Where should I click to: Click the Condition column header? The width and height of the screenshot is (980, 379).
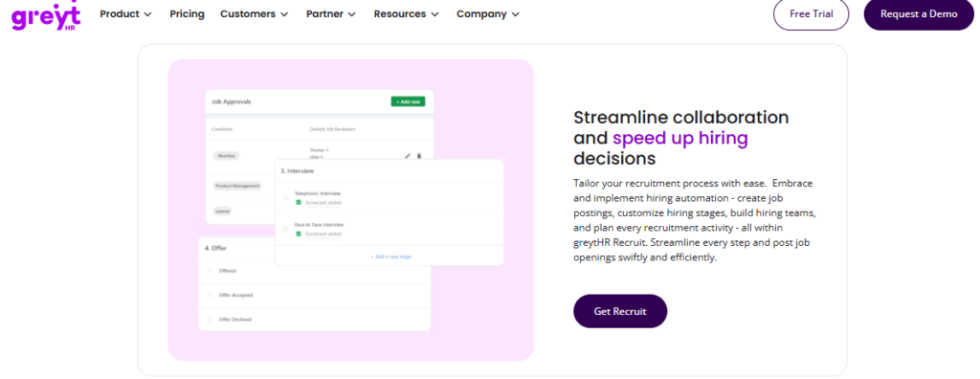[222, 129]
